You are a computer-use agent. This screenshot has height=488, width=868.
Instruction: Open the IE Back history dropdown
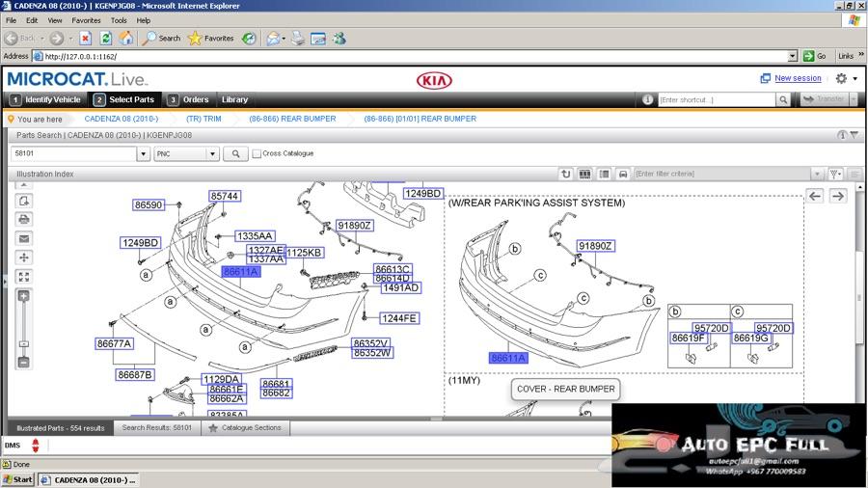click(x=42, y=39)
